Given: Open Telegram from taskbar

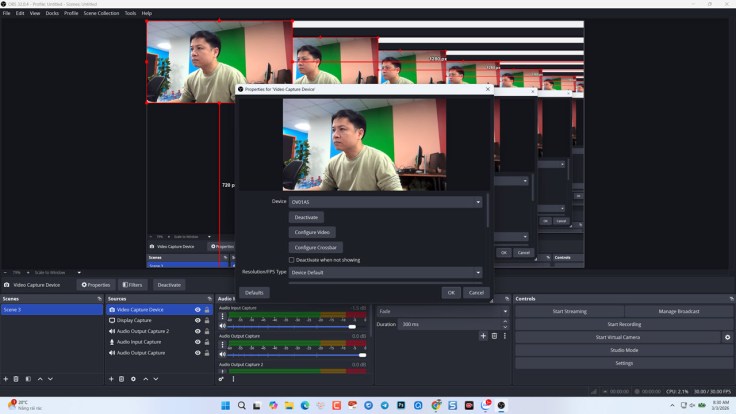Looking at the screenshot, I should 384,406.
